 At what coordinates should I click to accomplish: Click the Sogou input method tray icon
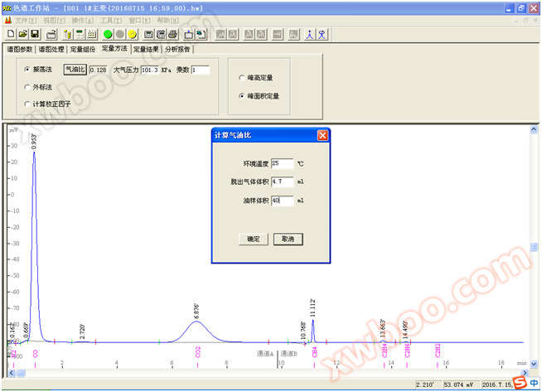click(x=519, y=382)
